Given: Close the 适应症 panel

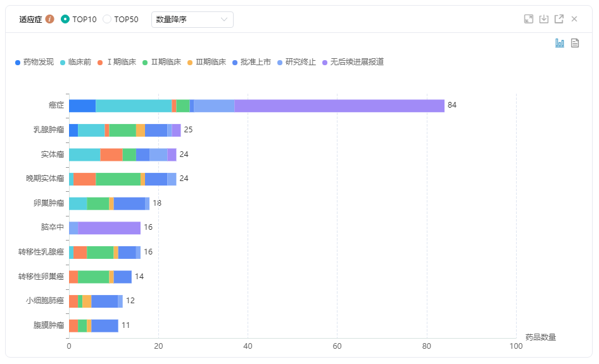Looking at the screenshot, I should [x=574, y=19].
